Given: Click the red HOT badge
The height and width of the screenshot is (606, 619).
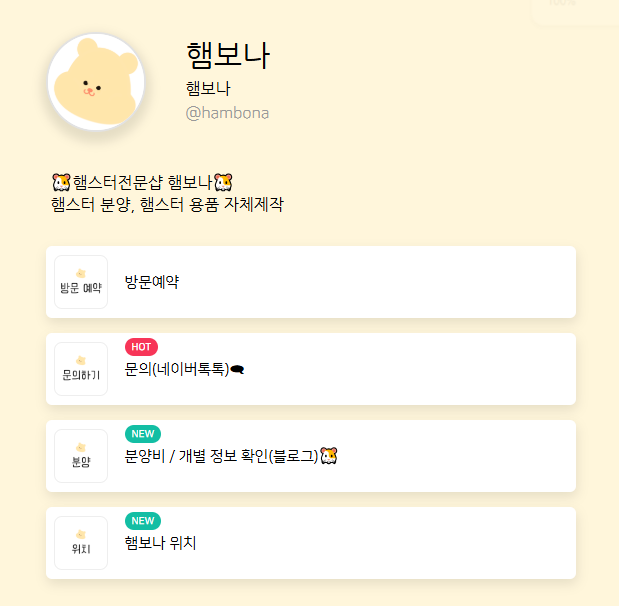Looking at the screenshot, I should point(141,347).
